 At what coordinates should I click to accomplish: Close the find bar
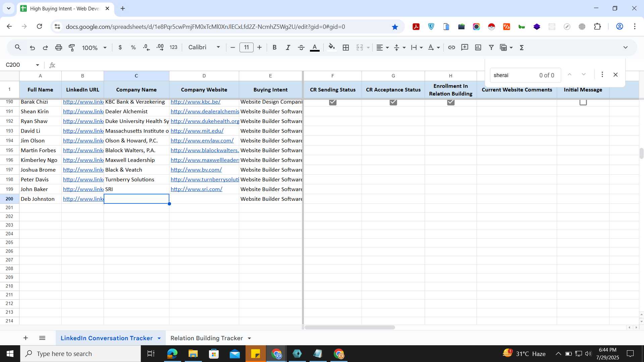click(x=615, y=75)
